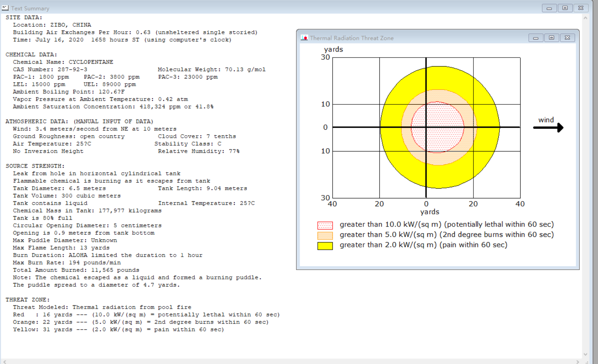Image resolution: width=598 pixels, height=364 pixels.
Task: Click "Tank Length: 9.04 meters"
Action: point(203,188)
